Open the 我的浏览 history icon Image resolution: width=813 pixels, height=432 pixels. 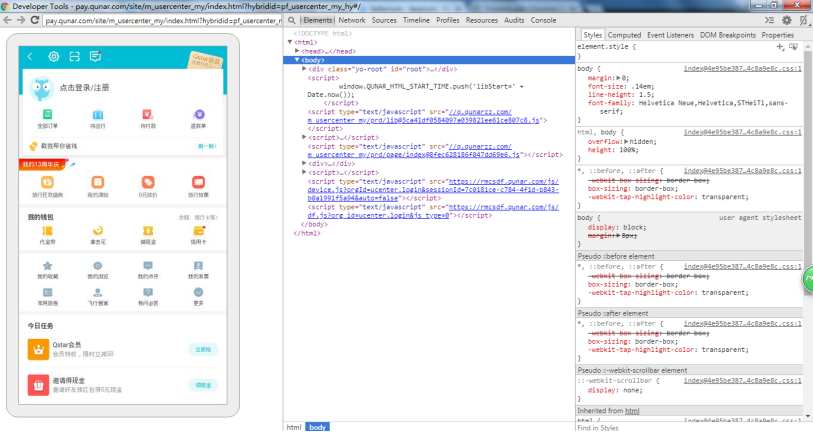click(97, 266)
